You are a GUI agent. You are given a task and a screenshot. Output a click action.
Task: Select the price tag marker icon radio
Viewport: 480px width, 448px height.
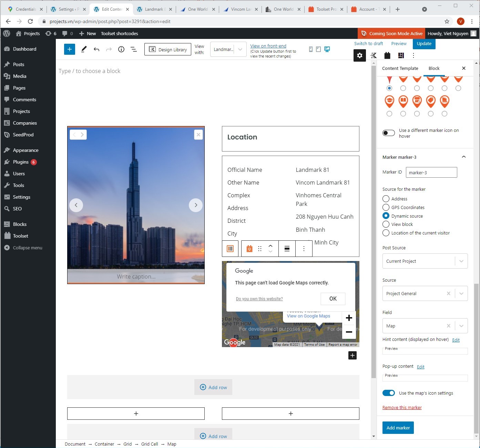431,114
